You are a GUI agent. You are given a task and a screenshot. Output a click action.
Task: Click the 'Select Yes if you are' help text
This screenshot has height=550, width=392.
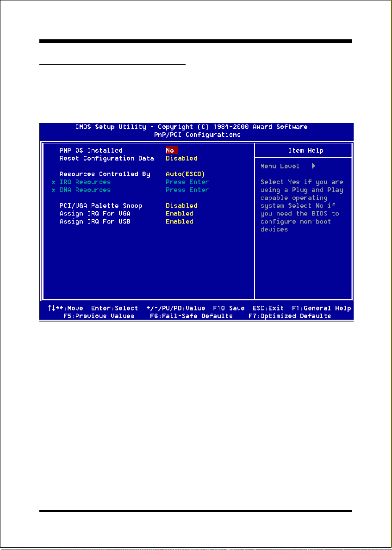[x=302, y=182]
